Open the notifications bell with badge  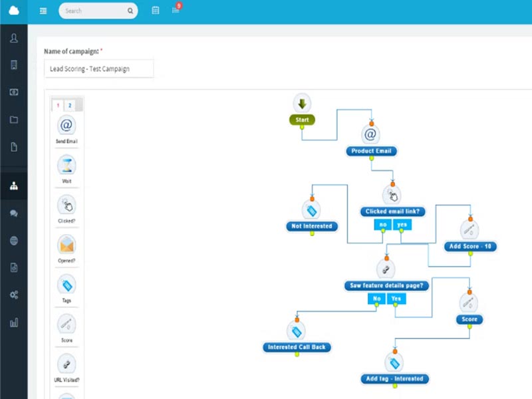[175, 11]
